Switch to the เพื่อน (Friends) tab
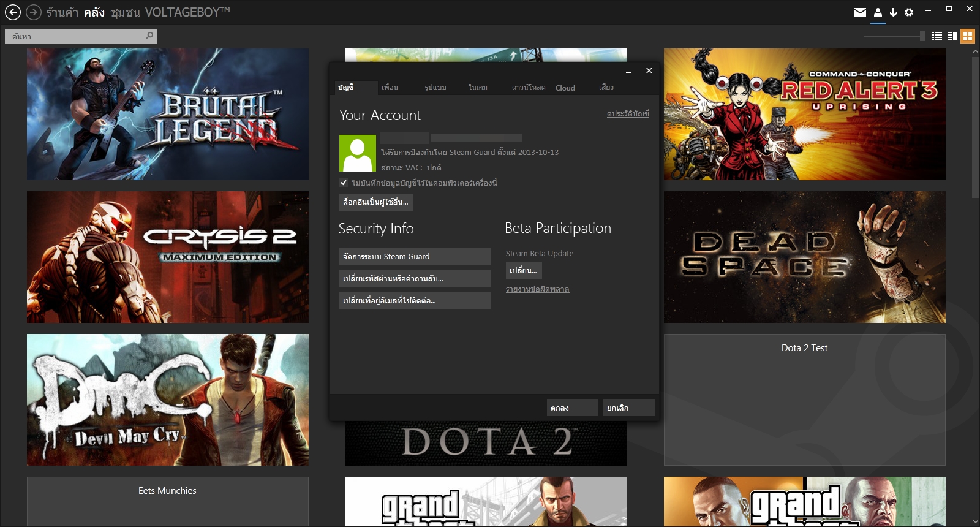The width and height of the screenshot is (980, 527). (x=390, y=88)
